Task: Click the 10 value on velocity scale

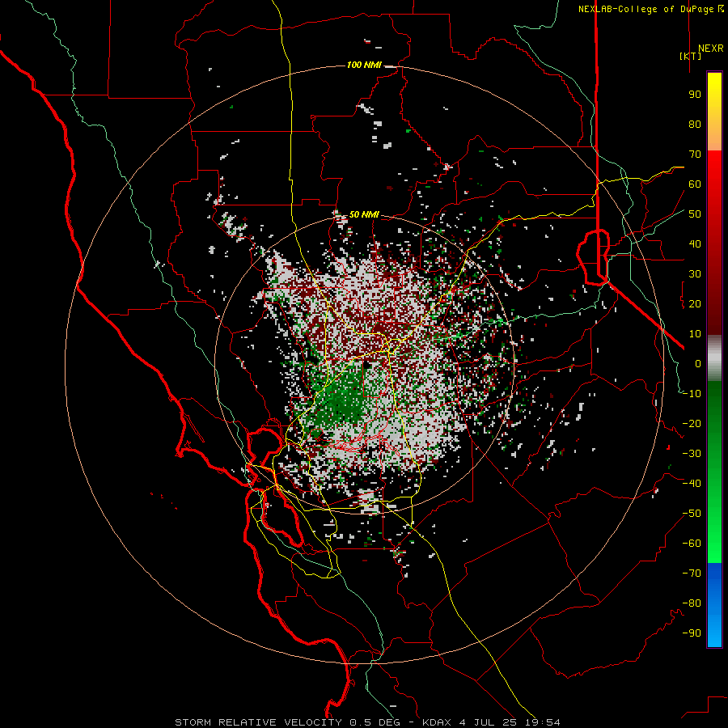Action: (x=695, y=334)
